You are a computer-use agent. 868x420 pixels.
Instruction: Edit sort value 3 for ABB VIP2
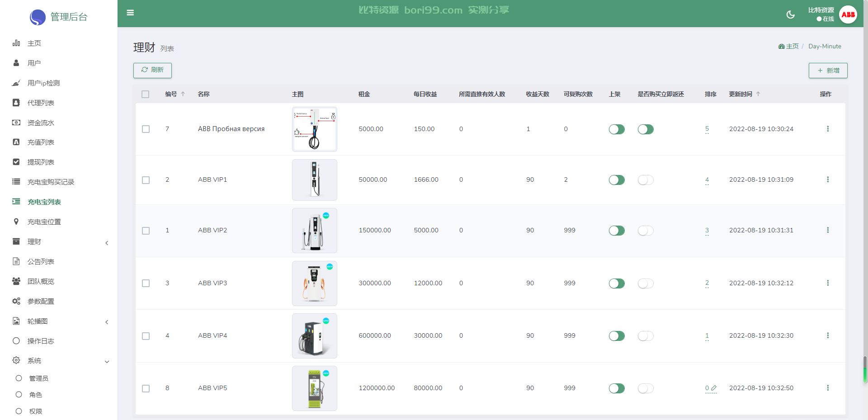pyautogui.click(x=707, y=231)
